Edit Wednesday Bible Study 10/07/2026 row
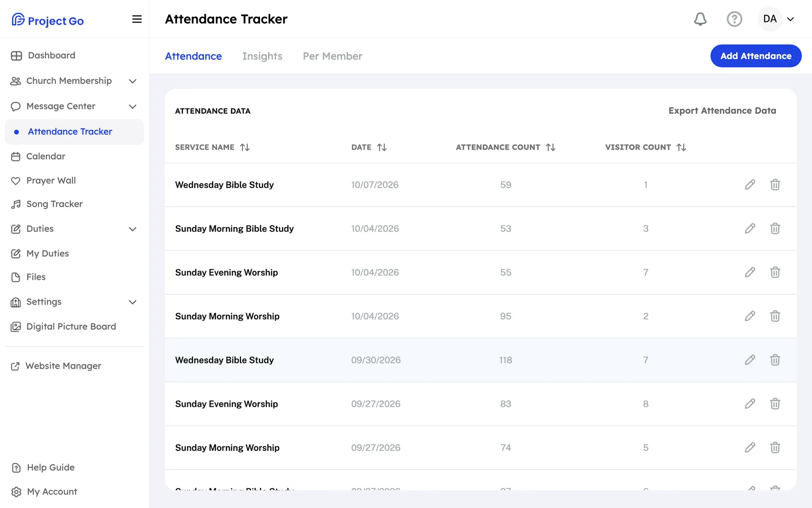Screen dimensions: 812x508 (x=750, y=185)
